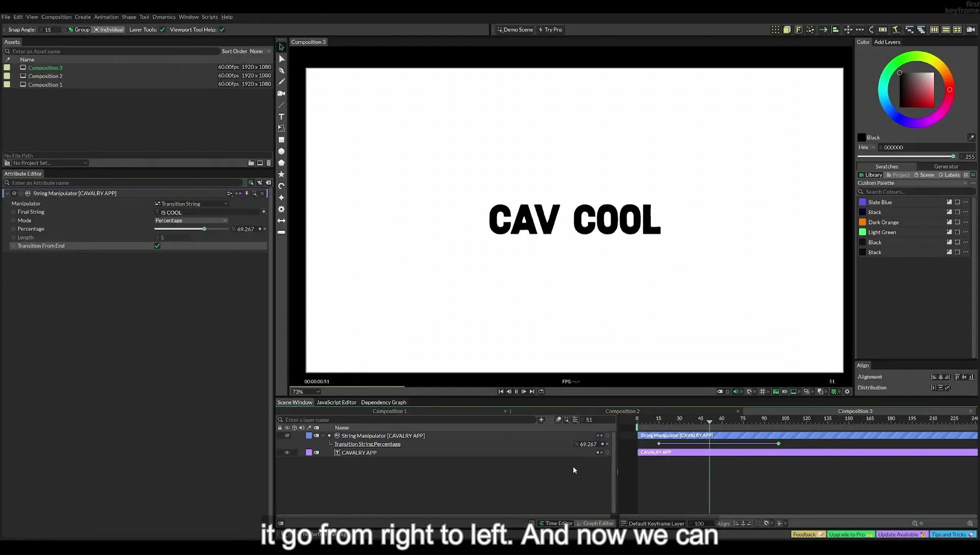
Task: Click the Try Pro button
Action: click(550, 30)
